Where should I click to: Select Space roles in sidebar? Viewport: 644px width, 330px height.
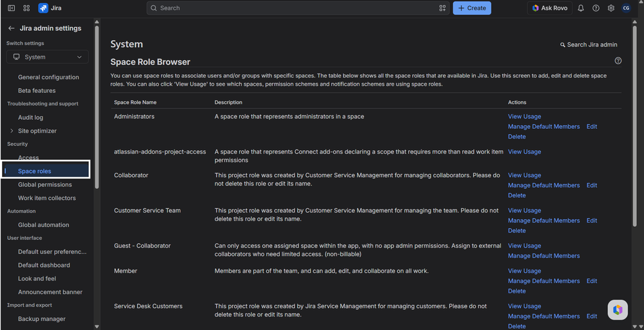pyautogui.click(x=45, y=171)
